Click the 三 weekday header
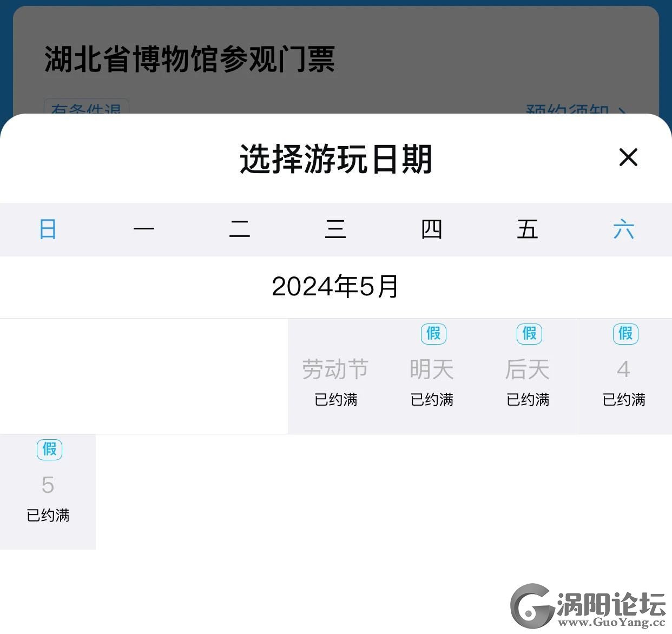 tap(335, 229)
